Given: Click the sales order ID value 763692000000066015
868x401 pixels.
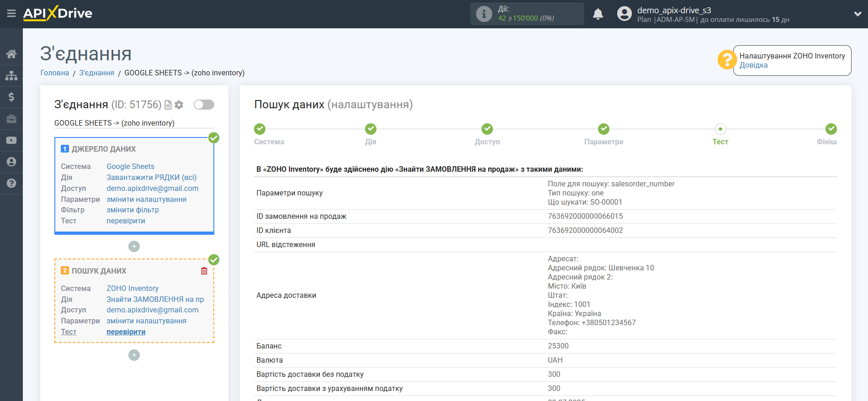Looking at the screenshot, I should [585, 216].
